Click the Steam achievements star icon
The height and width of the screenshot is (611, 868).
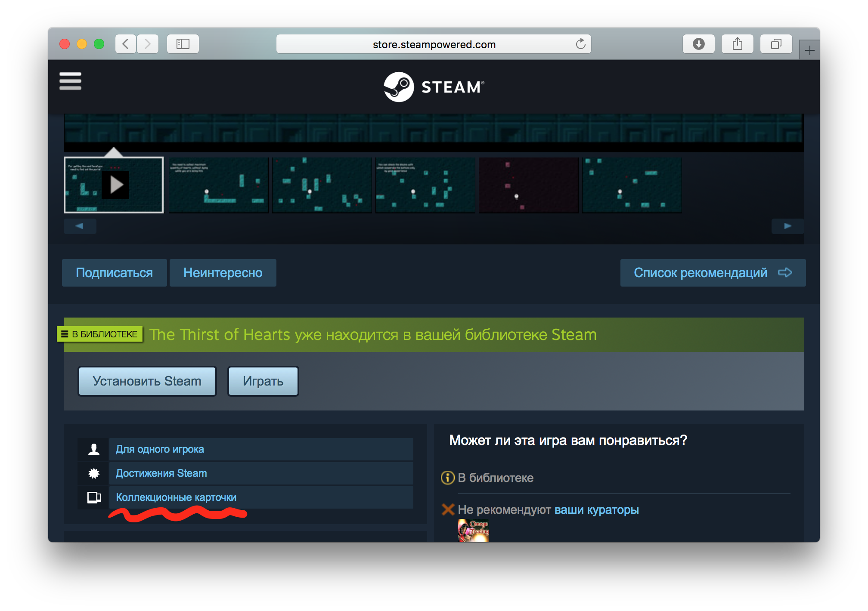coord(94,473)
